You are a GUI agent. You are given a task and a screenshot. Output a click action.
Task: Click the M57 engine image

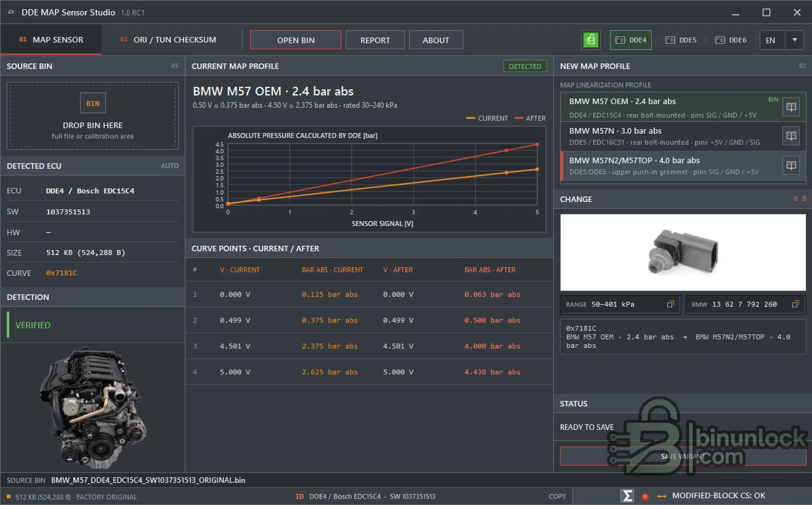tap(93, 407)
